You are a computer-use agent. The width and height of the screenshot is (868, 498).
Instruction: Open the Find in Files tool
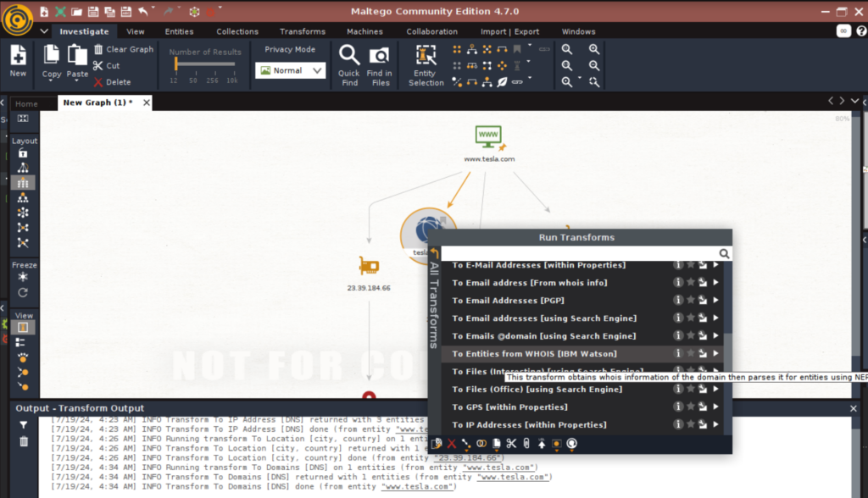click(x=379, y=64)
